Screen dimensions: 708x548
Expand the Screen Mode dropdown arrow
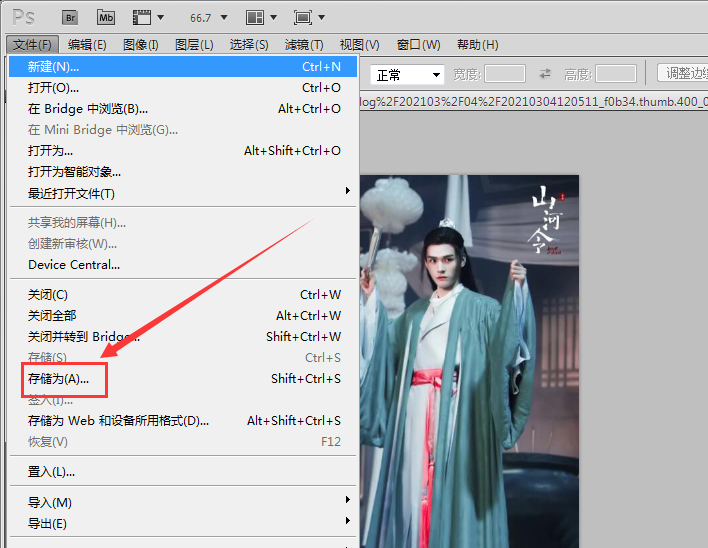321,18
